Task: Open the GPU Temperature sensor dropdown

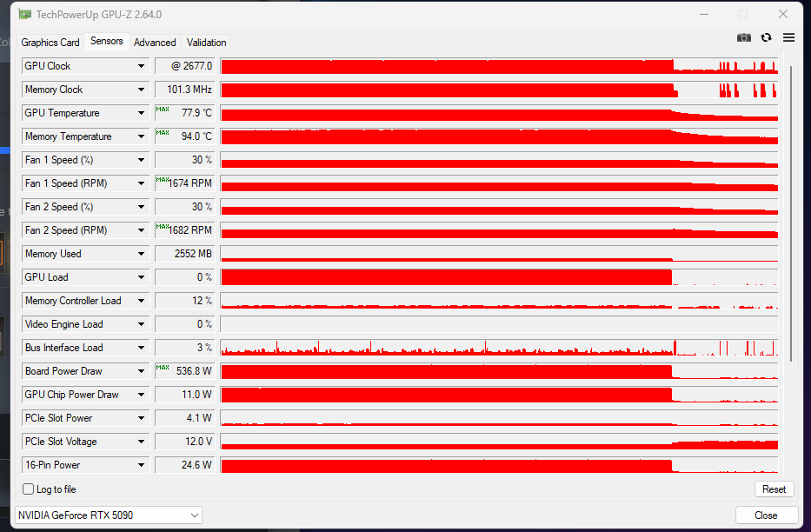Action: (141, 113)
